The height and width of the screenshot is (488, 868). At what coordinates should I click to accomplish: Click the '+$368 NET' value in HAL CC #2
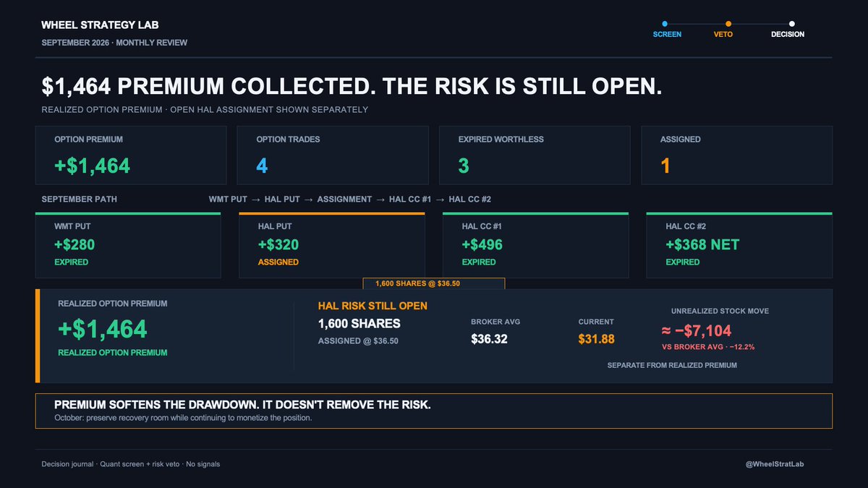[702, 244]
